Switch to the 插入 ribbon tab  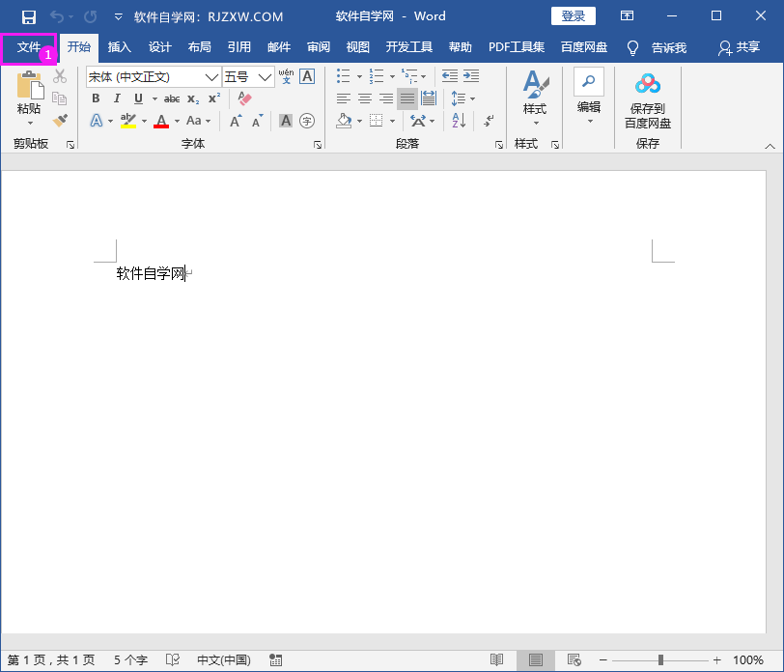pyautogui.click(x=120, y=46)
